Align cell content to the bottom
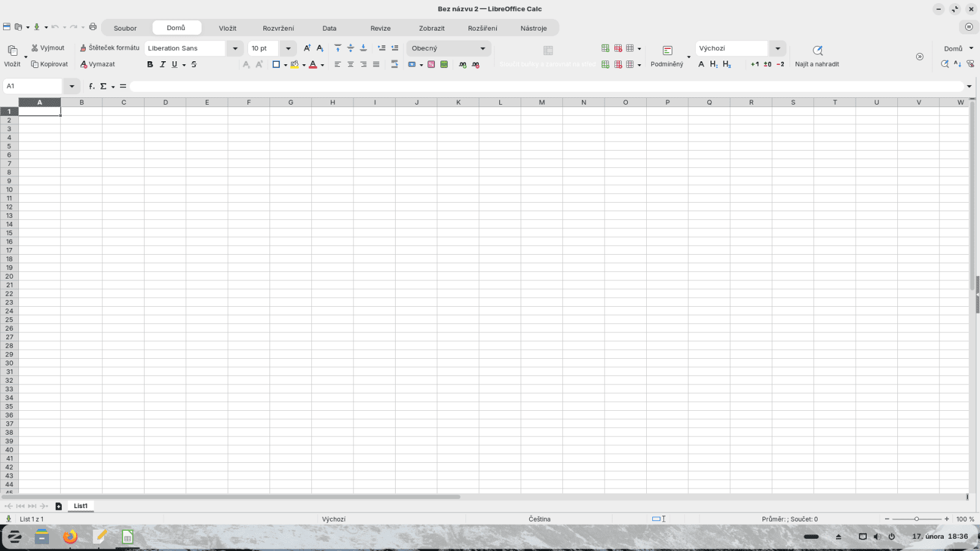The height and width of the screenshot is (551, 980). tap(363, 48)
